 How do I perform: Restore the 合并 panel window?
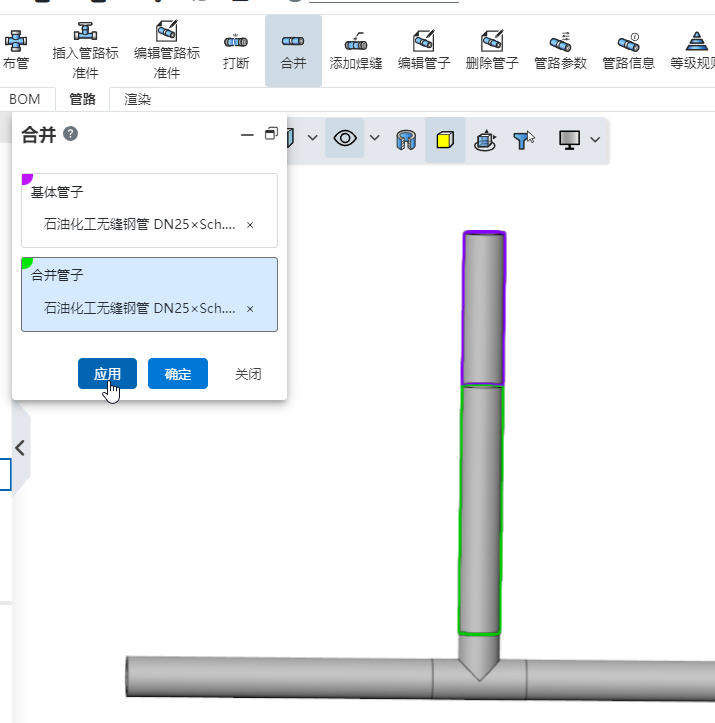pyautogui.click(x=271, y=134)
